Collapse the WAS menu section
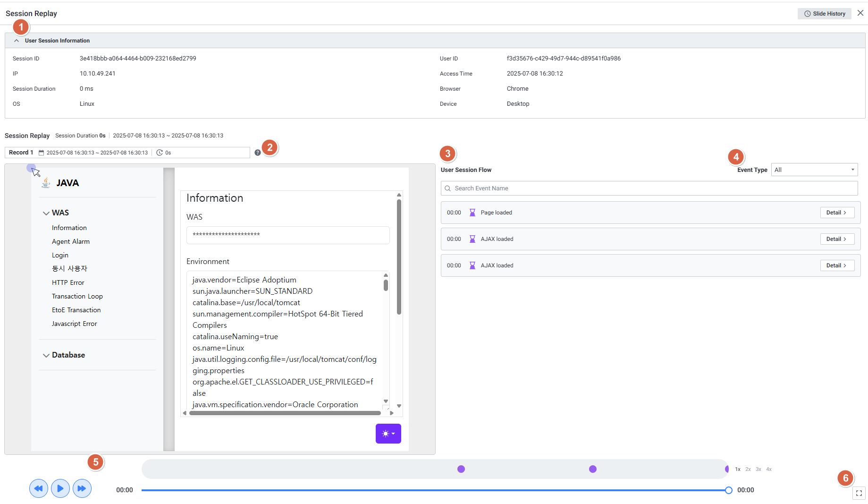Image resolution: width=868 pixels, height=504 pixels. pos(46,213)
